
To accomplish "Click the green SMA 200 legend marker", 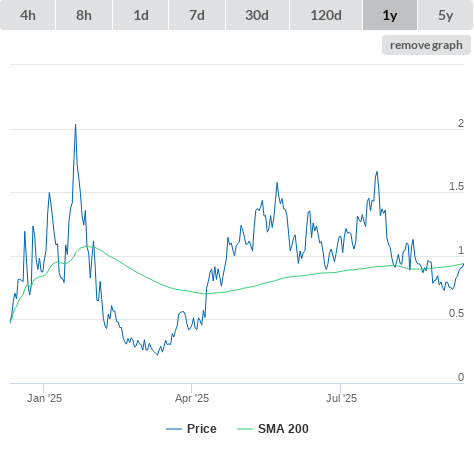I will [245, 429].
